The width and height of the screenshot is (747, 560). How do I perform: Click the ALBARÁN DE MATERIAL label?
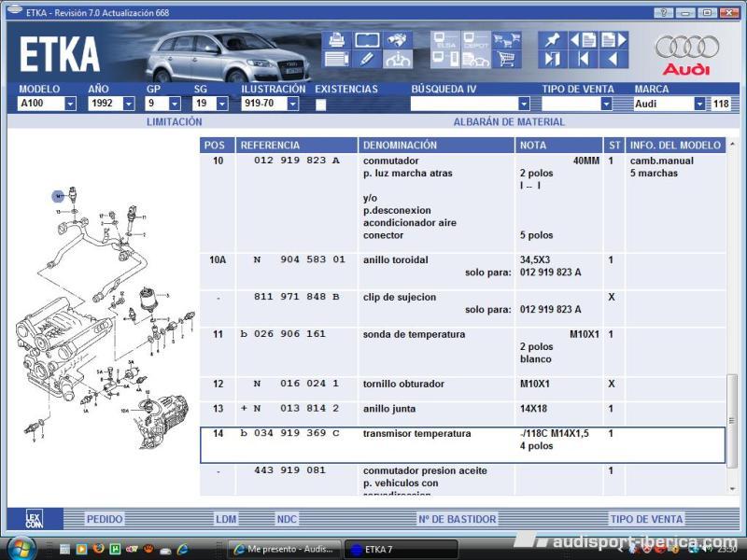[509, 122]
